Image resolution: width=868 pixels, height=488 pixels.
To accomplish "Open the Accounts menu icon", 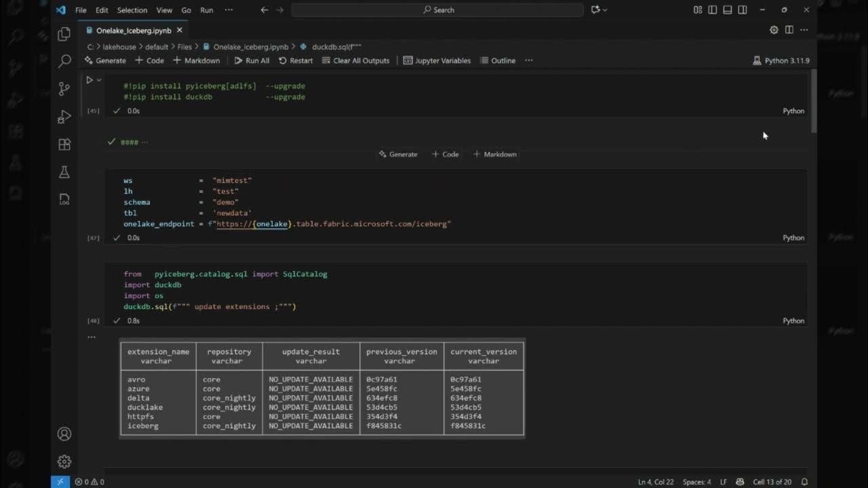I will [x=64, y=434].
